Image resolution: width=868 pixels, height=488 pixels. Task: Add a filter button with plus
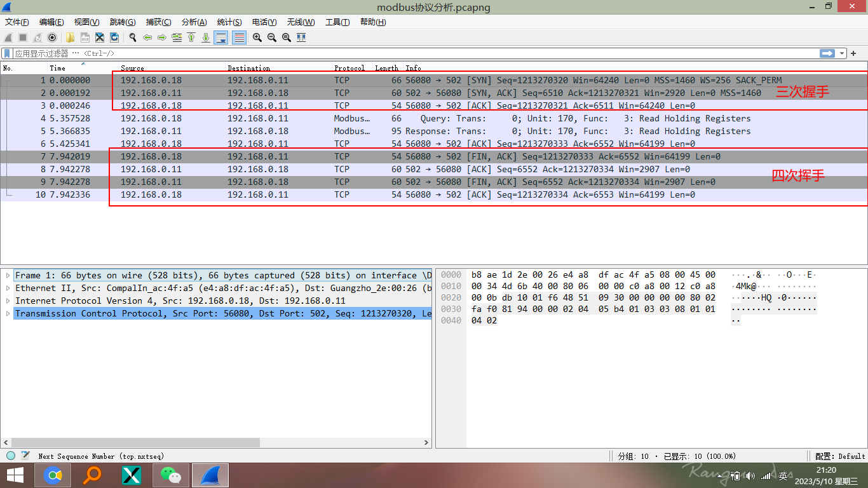[853, 53]
